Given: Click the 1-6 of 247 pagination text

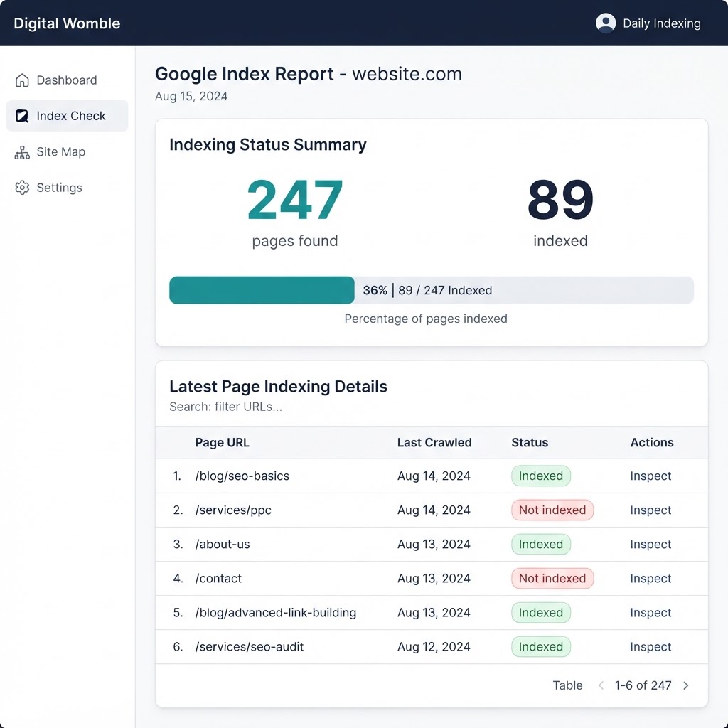Looking at the screenshot, I should (643, 685).
